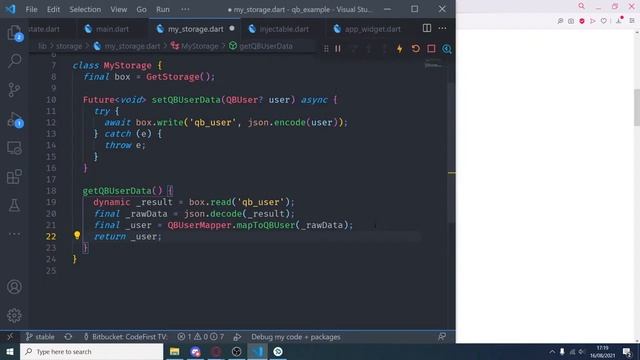Grab the debug toolbar drag handle

(x=326, y=49)
